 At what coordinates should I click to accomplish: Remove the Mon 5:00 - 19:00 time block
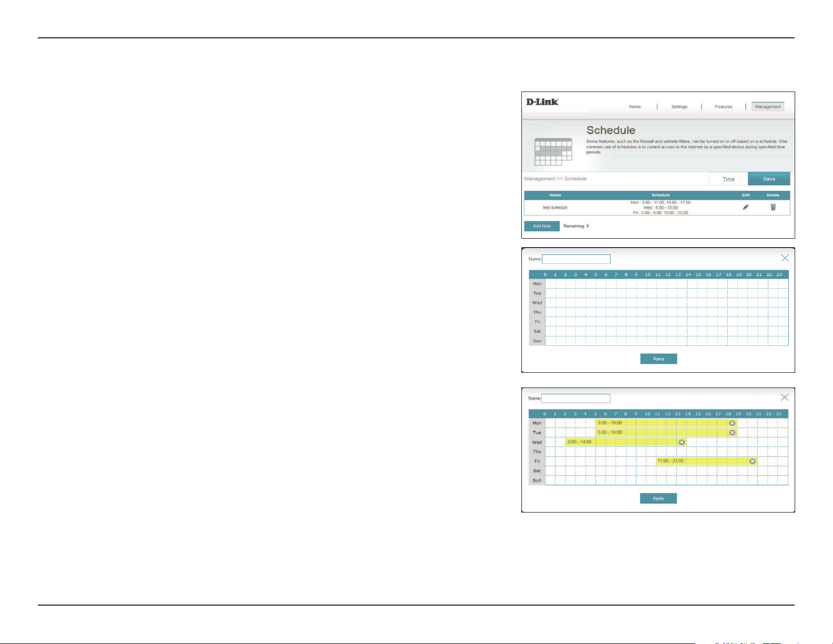732,423
